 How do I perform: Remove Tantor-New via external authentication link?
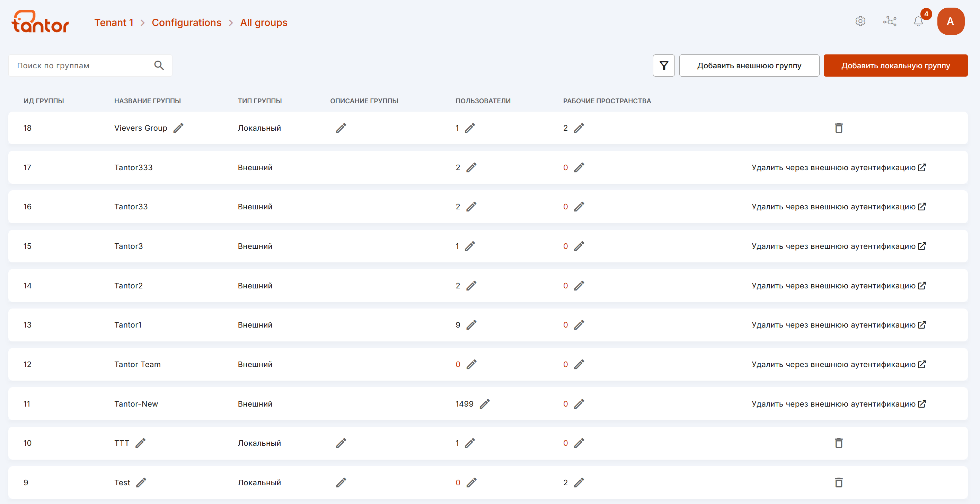pyautogui.click(x=838, y=404)
